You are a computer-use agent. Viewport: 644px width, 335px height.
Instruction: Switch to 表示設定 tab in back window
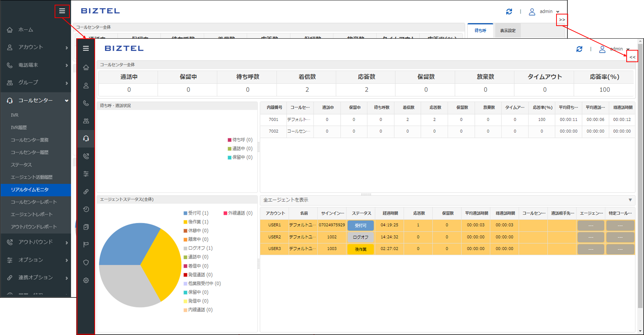pyautogui.click(x=508, y=31)
